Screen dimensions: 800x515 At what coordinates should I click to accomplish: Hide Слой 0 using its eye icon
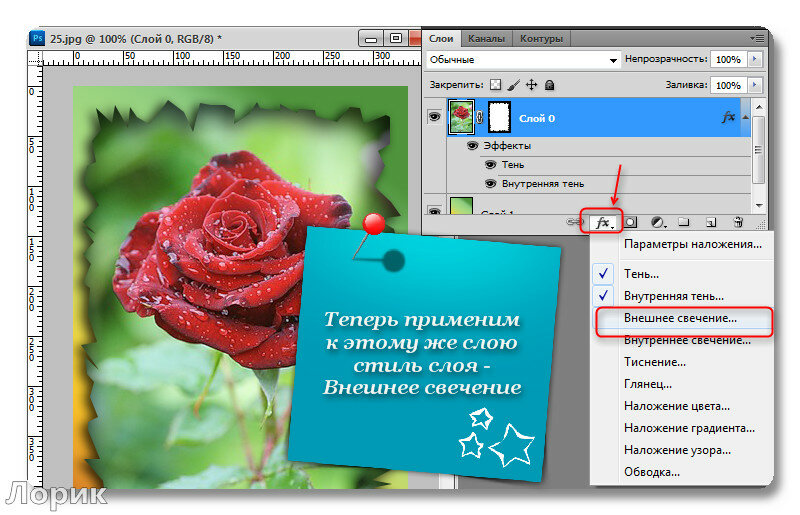[x=434, y=117]
